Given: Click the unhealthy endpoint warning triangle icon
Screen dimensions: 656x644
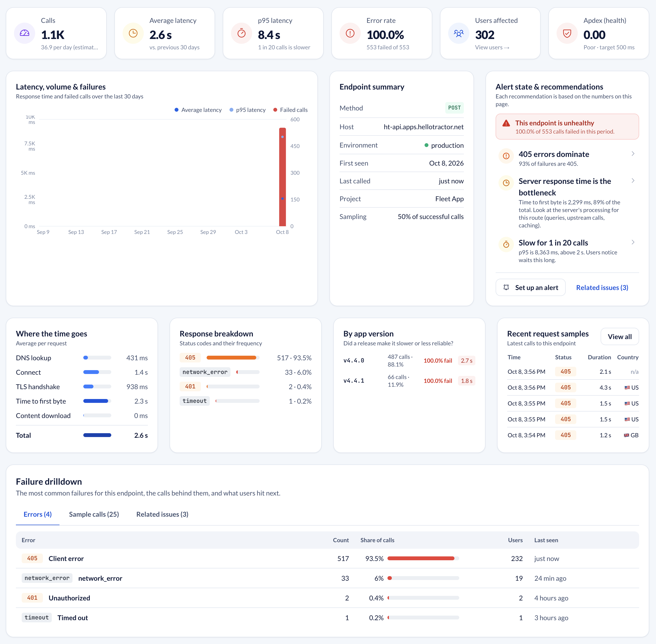Looking at the screenshot, I should [x=506, y=123].
